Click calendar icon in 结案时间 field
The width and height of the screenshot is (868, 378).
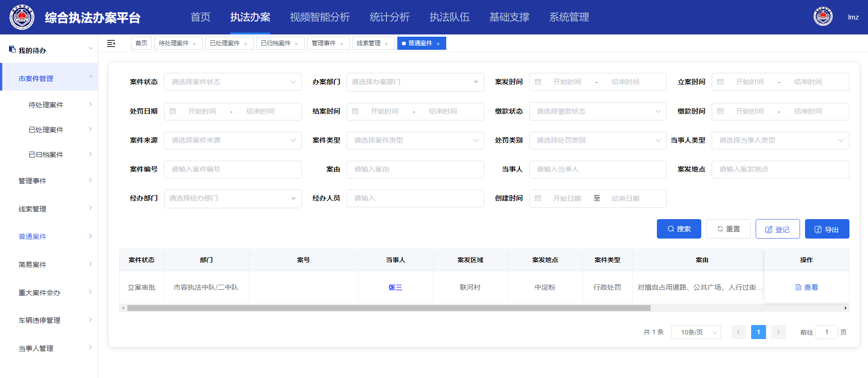[x=355, y=111]
